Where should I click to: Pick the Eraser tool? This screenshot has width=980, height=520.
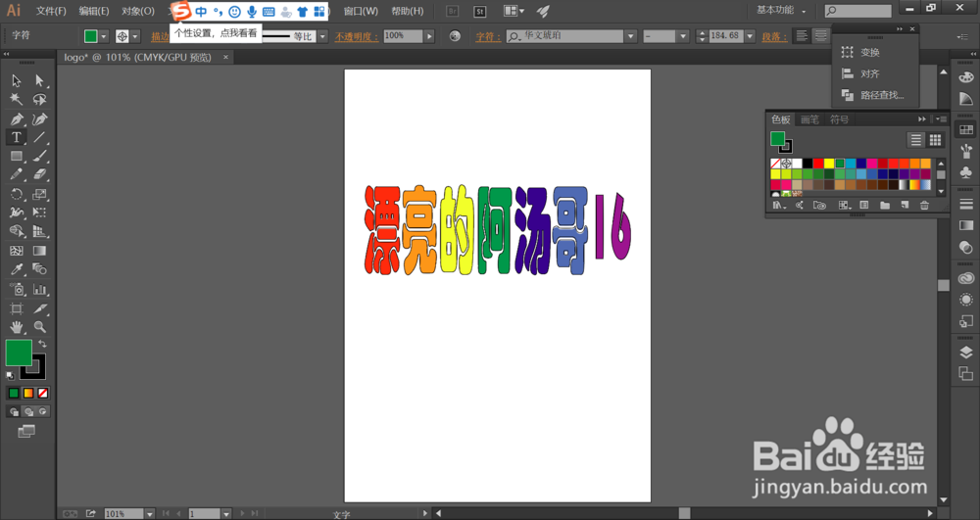click(x=39, y=174)
